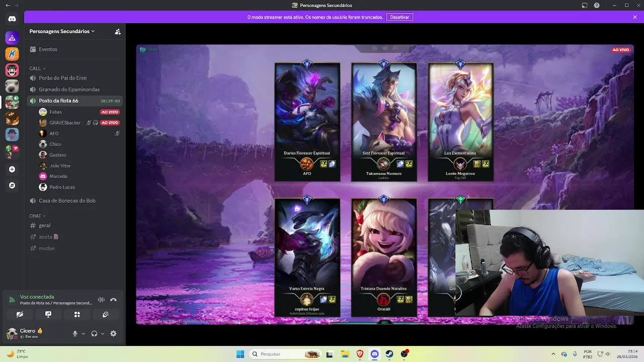Click the Lux Elementalista card in stream
The height and width of the screenshot is (362, 644).
[460, 122]
